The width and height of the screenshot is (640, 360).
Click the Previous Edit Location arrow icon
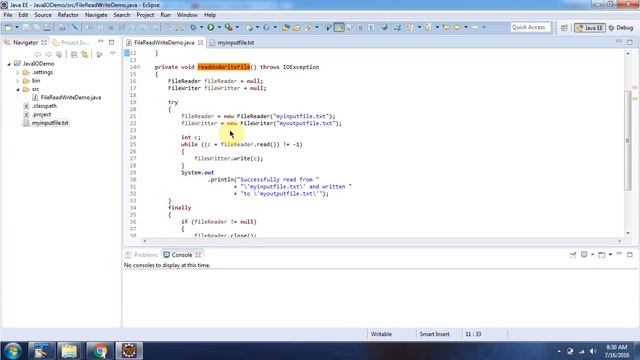coord(447,27)
